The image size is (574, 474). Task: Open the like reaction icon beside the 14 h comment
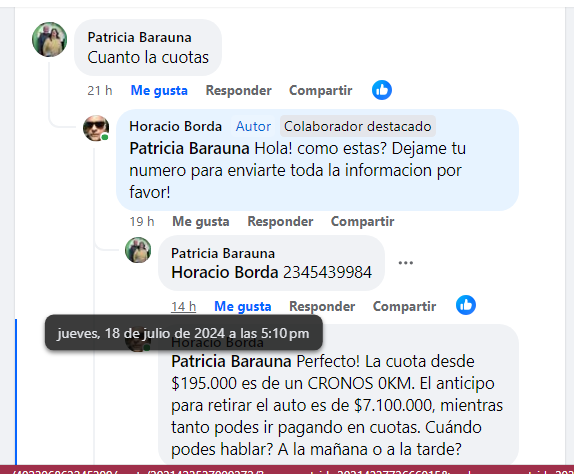click(466, 305)
